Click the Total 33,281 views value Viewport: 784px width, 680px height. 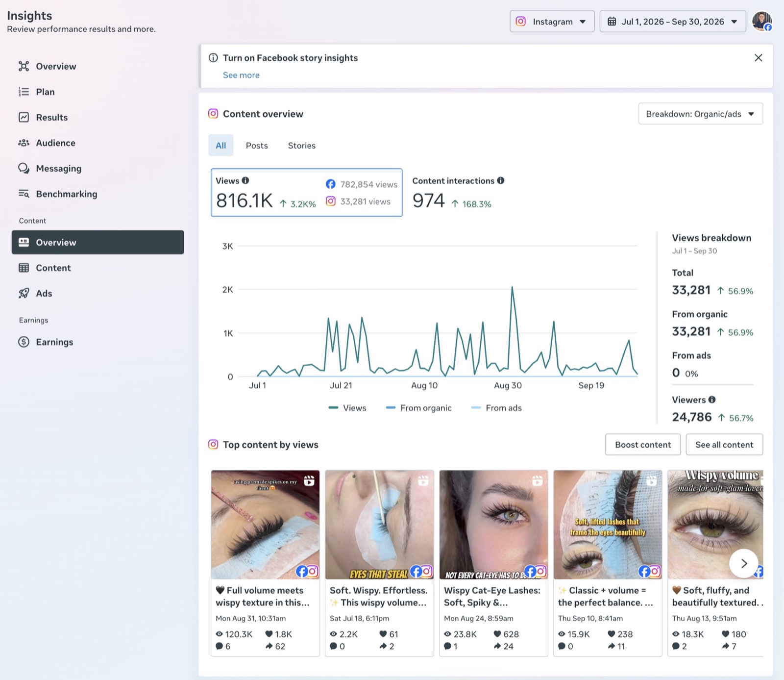click(691, 290)
